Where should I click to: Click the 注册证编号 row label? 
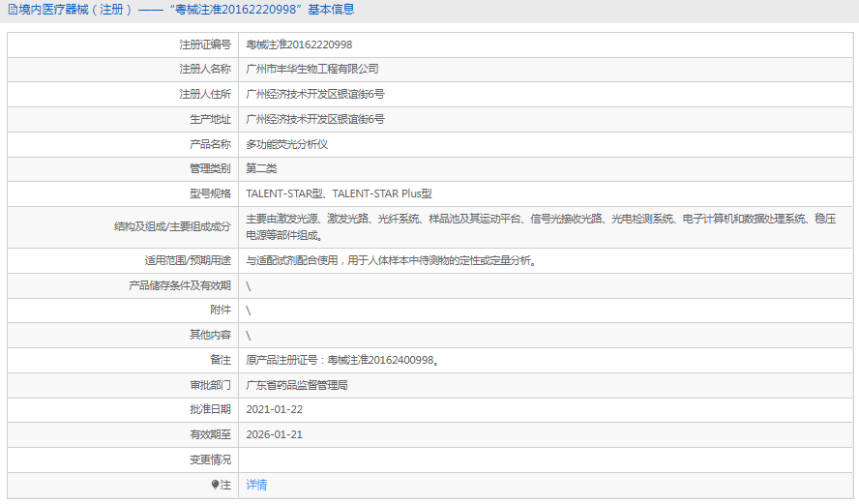tap(205, 44)
